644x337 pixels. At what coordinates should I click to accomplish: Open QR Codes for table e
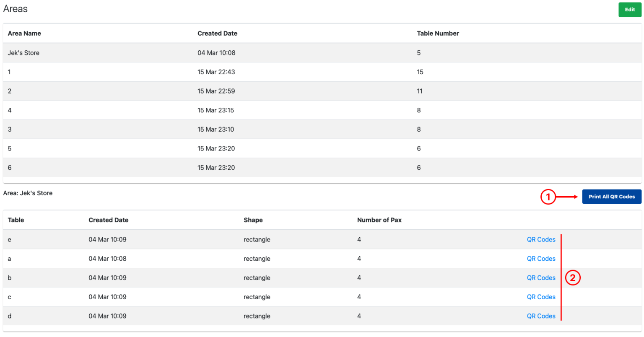(541, 239)
